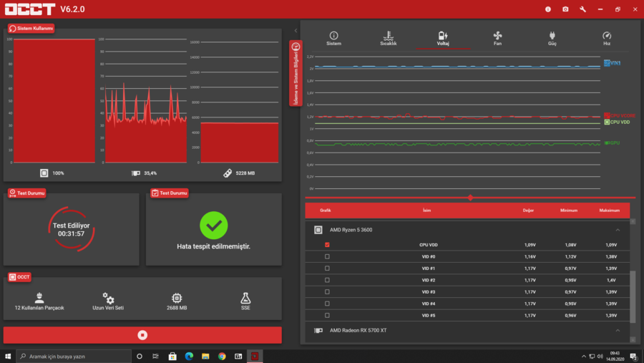Enable the VID #0 graph checkbox
The height and width of the screenshot is (363, 644).
(x=327, y=256)
